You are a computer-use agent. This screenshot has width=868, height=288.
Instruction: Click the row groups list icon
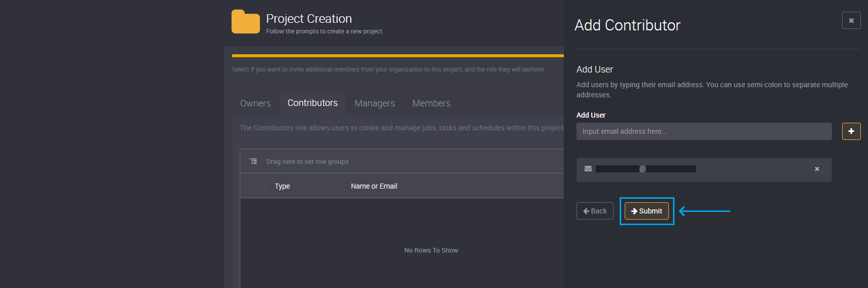pyautogui.click(x=253, y=161)
